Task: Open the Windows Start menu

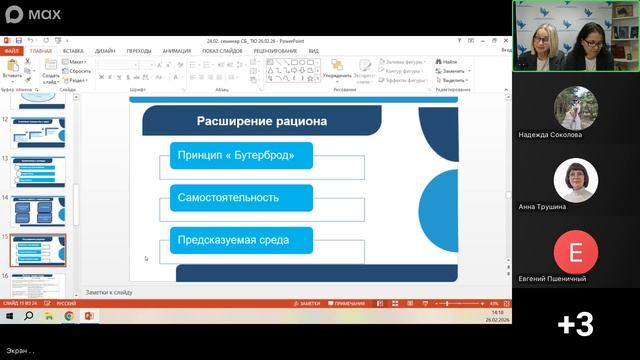Action: pos(9,316)
